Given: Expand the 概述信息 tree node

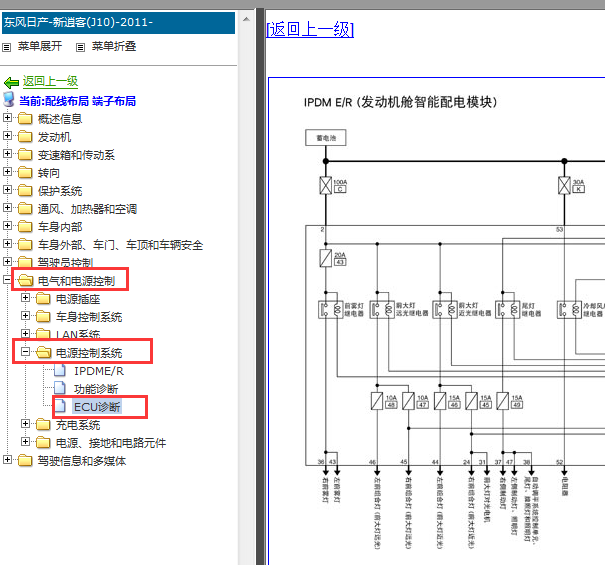Looking at the screenshot, I should coord(7,117).
